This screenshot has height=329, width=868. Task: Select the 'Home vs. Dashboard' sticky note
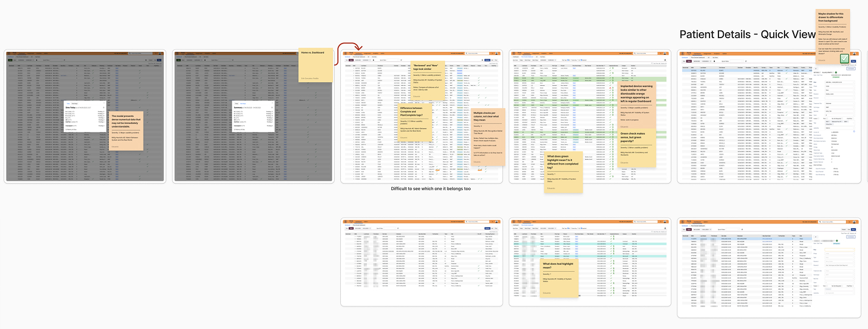pos(316,65)
